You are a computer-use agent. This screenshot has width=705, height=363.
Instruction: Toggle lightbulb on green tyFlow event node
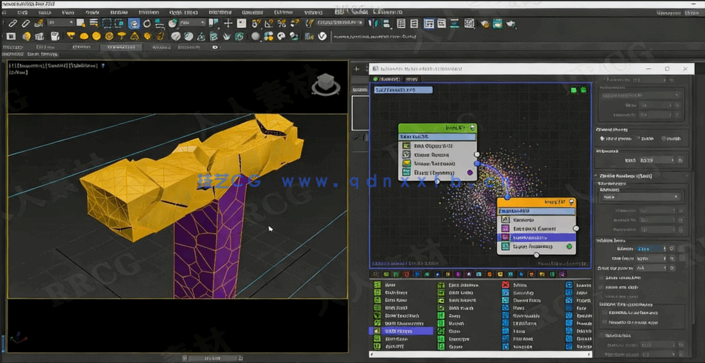(x=473, y=128)
